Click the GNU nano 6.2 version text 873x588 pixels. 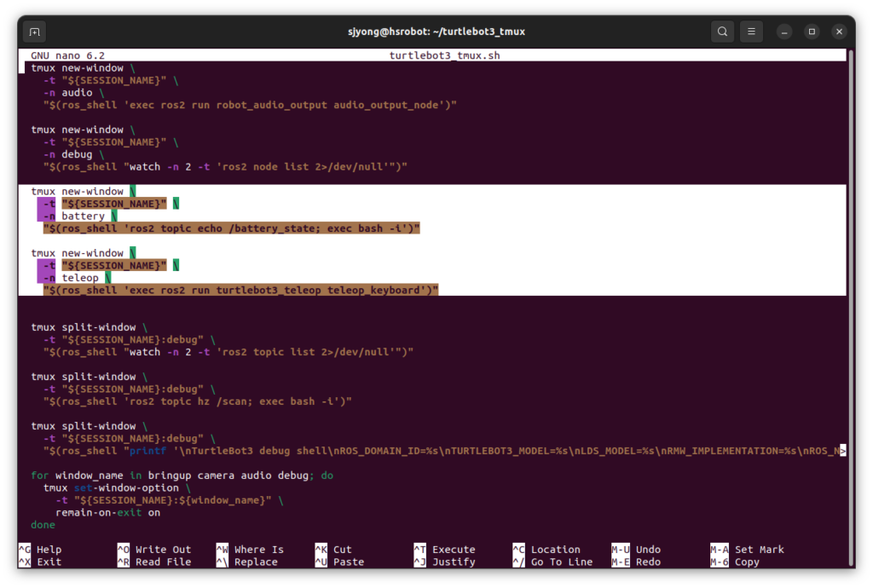[68, 55]
